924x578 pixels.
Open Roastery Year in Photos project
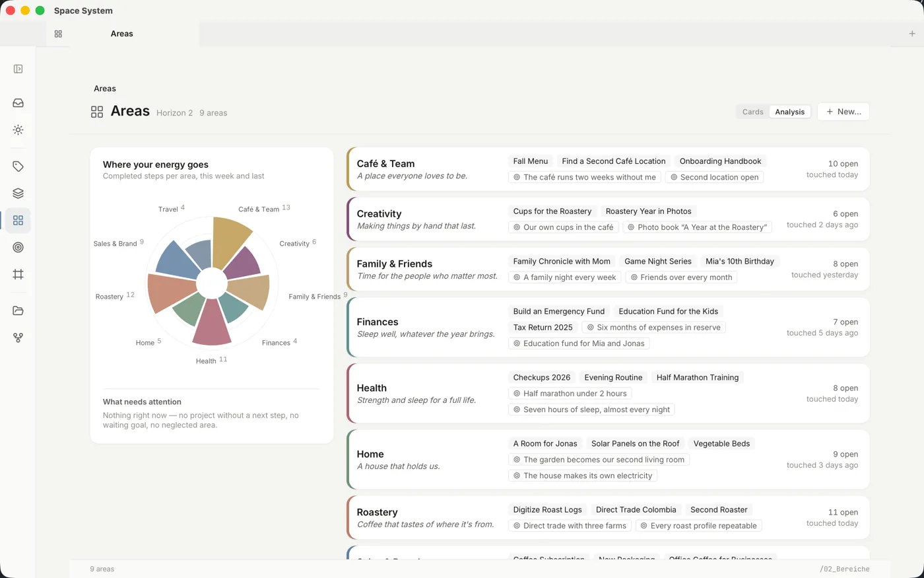click(x=648, y=211)
